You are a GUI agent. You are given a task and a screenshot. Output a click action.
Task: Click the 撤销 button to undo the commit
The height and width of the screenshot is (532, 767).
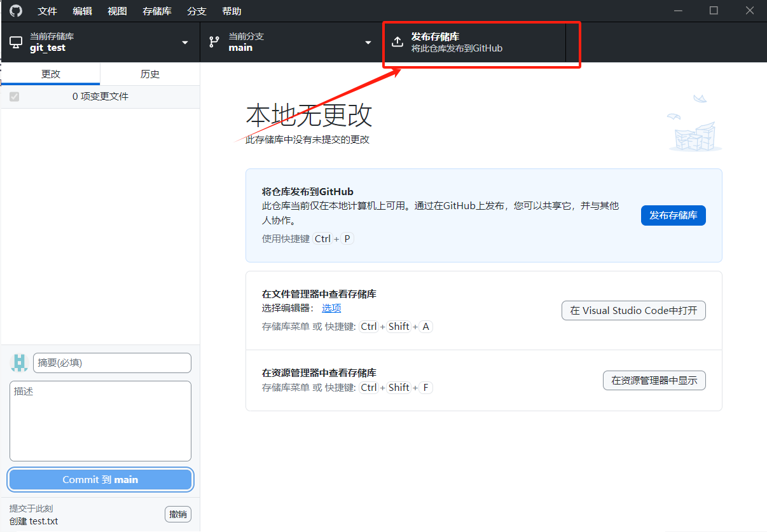pyautogui.click(x=177, y=514)
